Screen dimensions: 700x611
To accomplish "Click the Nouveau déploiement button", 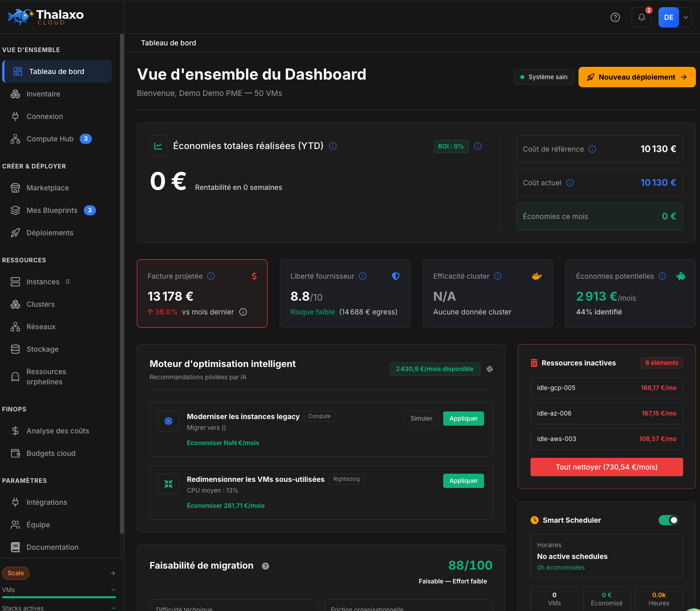I will (637, 77).
